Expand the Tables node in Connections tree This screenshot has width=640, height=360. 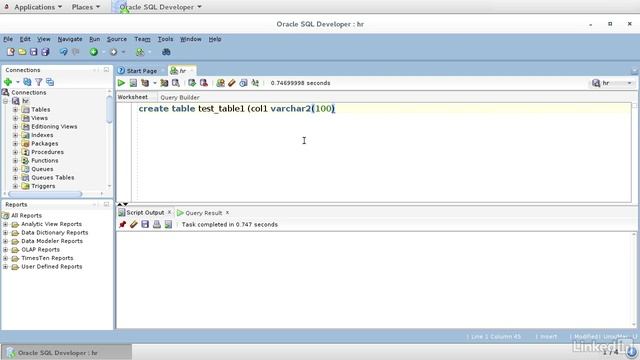16,109
